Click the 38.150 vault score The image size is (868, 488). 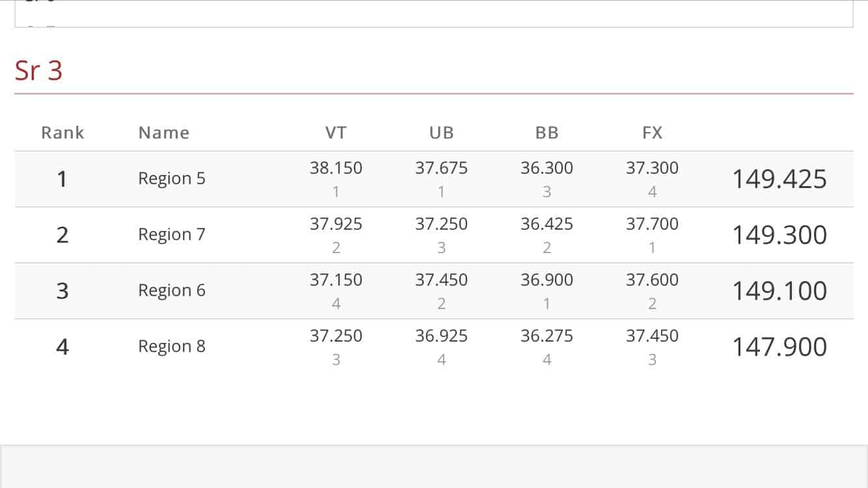tap(336, 168)
